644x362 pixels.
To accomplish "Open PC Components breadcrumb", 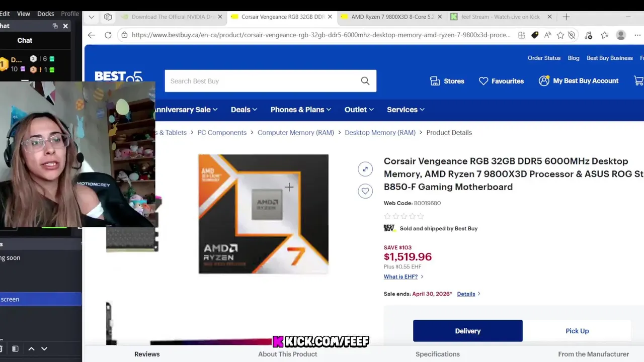I will (222, 133).
